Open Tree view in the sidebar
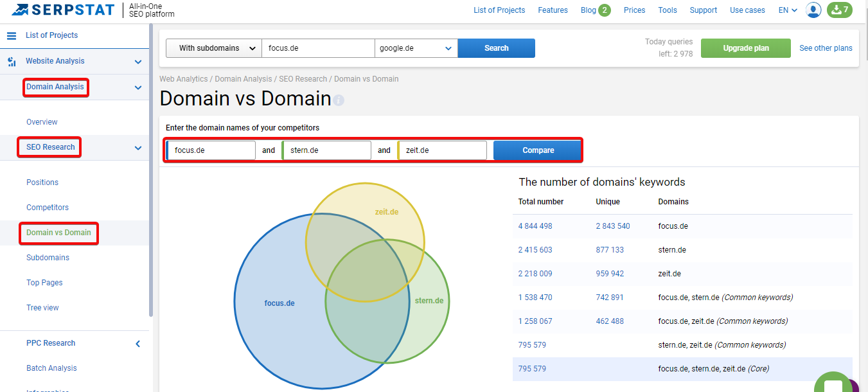 pos(42,308)
